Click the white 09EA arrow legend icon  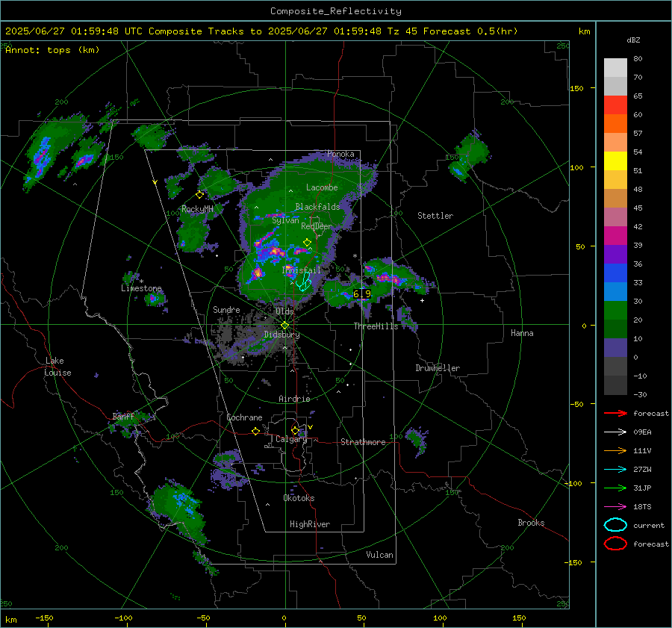click(615, 432)
